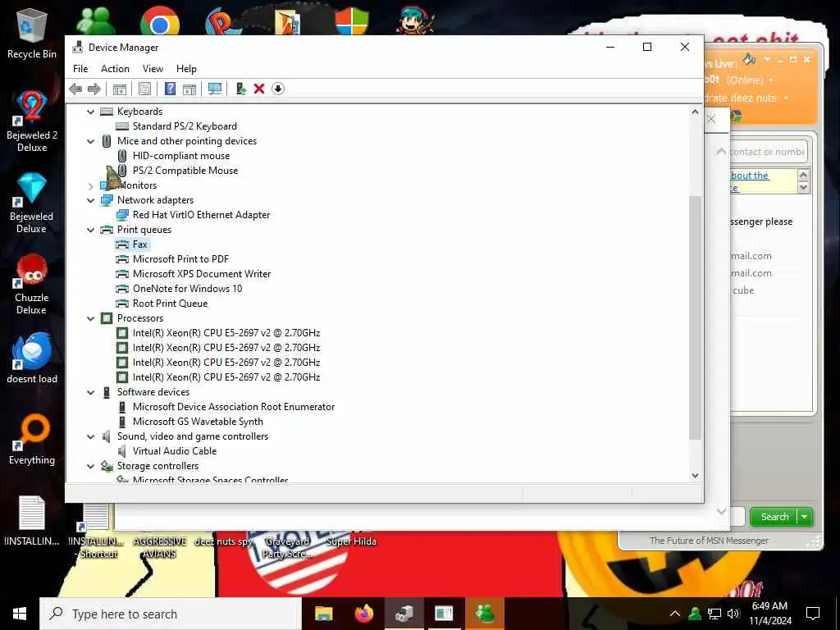Click Search button in Messenger window
This screenshot has height=630, width=840.
774,517
